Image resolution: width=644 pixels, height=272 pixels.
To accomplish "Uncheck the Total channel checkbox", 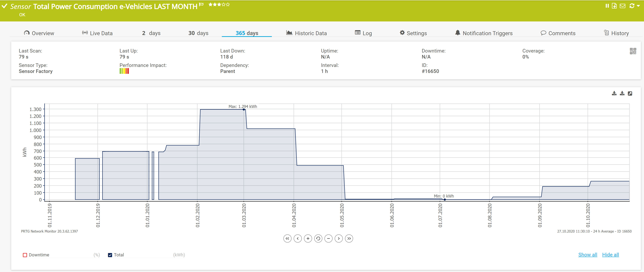I will click(x=110, y=255).
